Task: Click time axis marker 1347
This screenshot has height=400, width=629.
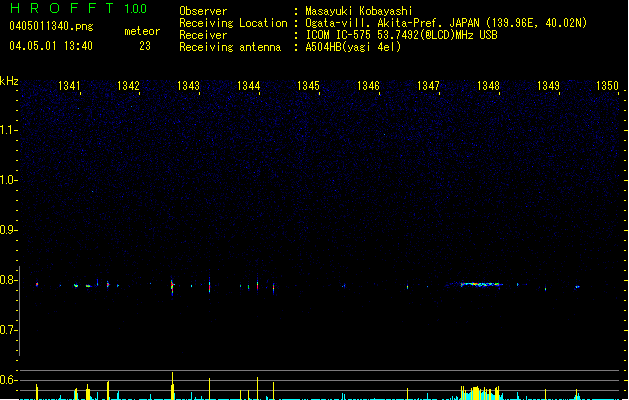Action: point(428,86)
